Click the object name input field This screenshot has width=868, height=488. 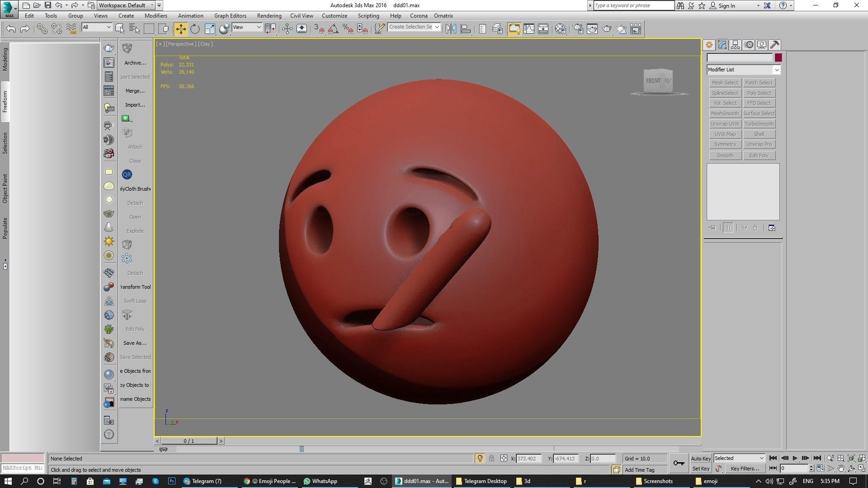pos(740,57)
